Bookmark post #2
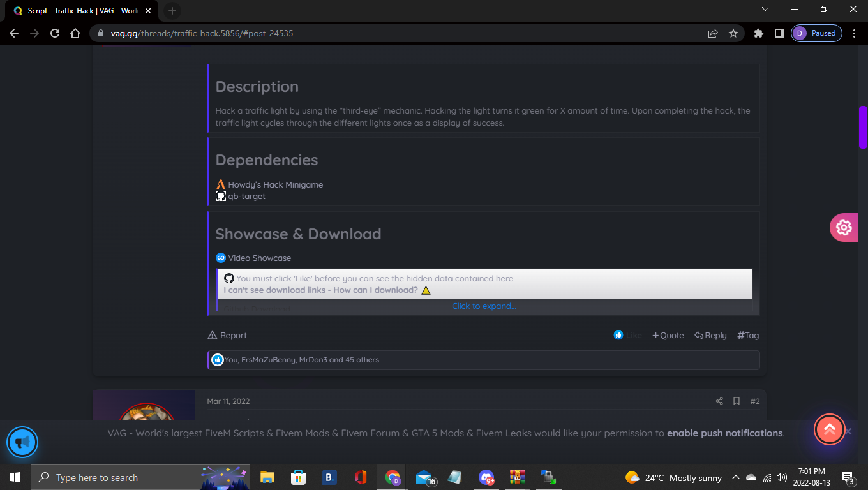This screenshot has width=868, height=490. (736, 401)
